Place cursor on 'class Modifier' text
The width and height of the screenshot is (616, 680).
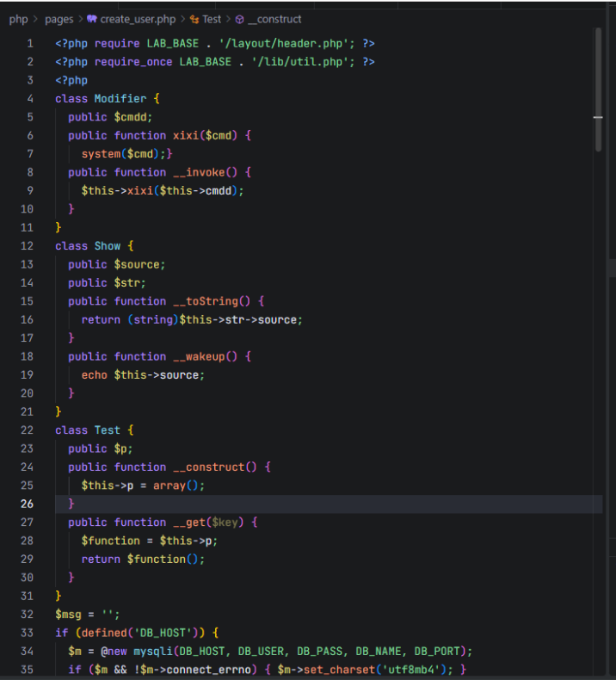coord(101,99)
